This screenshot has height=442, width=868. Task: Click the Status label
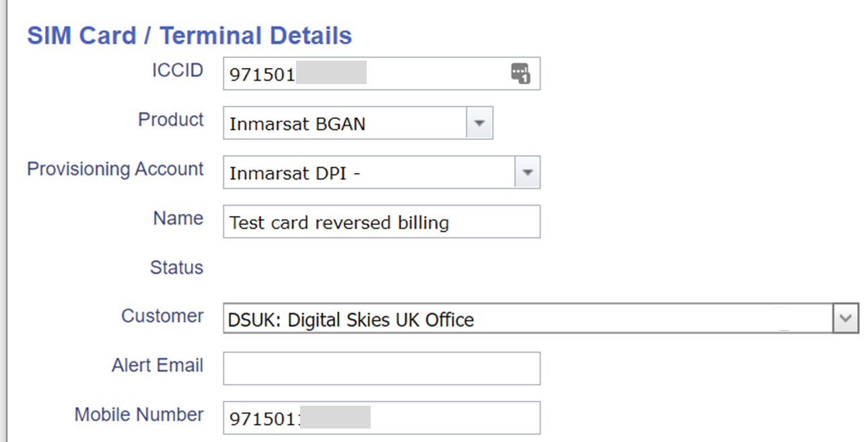[x=176, y=268]
